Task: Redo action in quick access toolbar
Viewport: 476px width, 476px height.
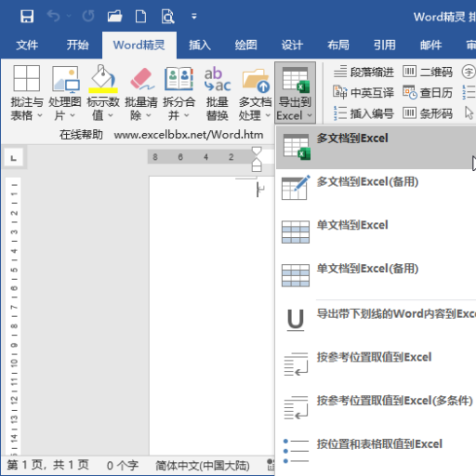Action: [88, 16]
